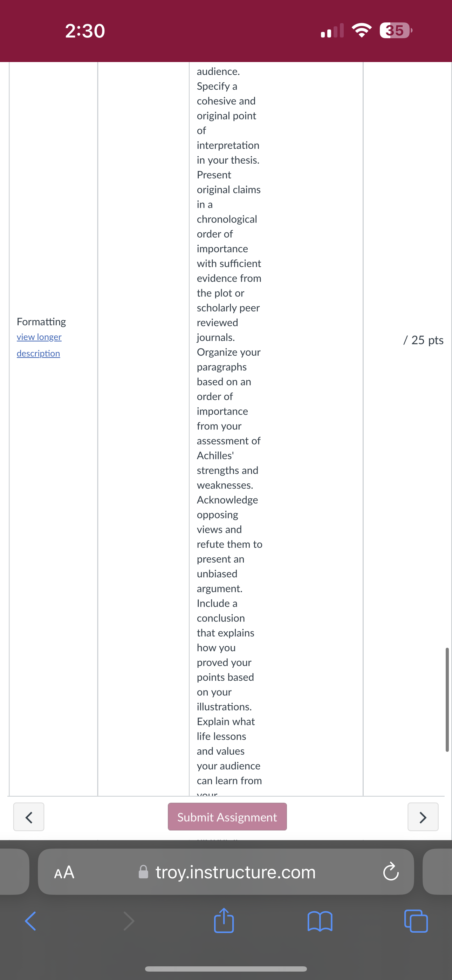Click the Submit Assignment button
The width and height of the screenshot is (452, 980).
[x=227, y=817]
